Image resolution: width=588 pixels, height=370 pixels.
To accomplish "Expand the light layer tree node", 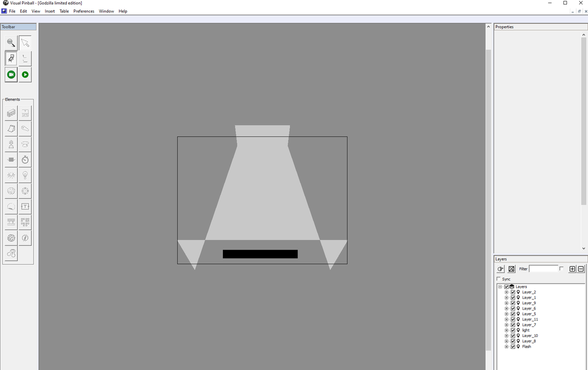I will (x=506, y=330).
